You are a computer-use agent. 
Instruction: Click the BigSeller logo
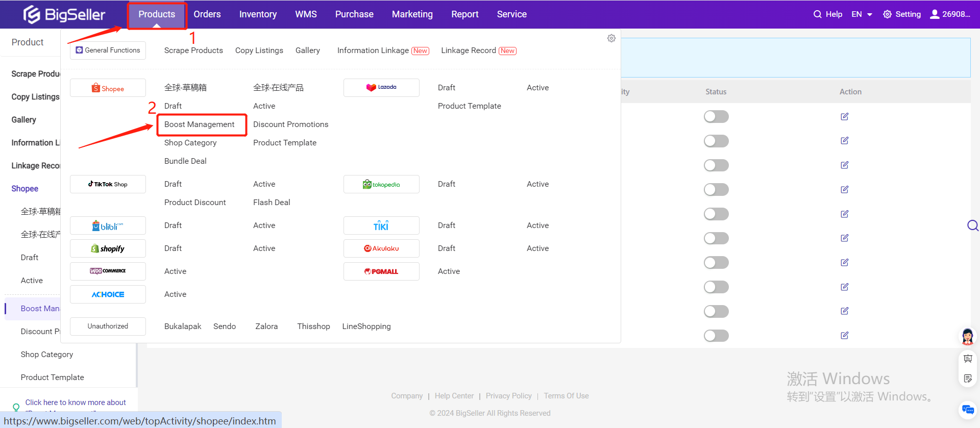click(x=64, y=14)
